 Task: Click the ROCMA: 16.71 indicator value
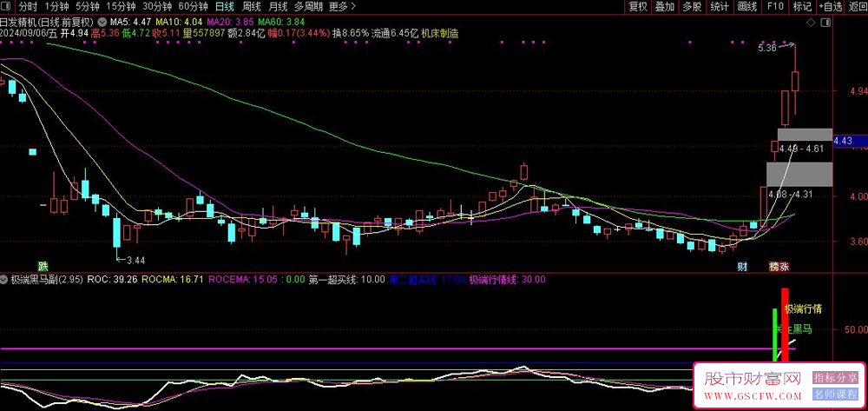click(172, 280)
